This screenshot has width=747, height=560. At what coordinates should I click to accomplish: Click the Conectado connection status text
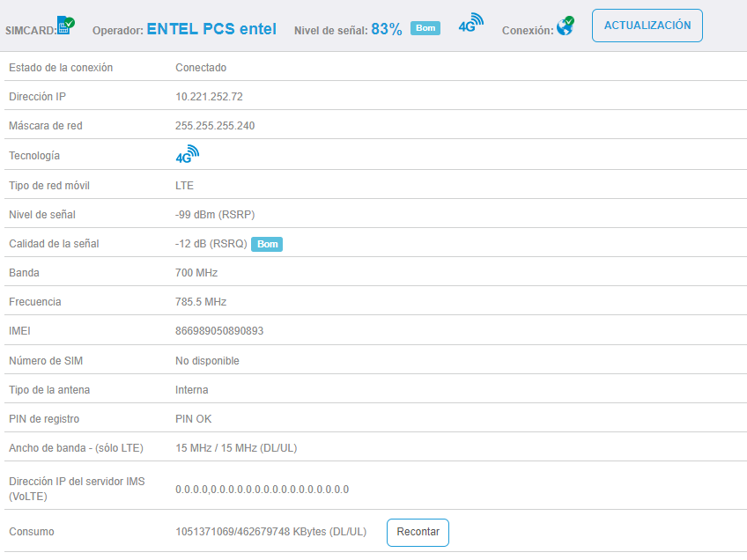pyautogui.click(x=201, y=68)
